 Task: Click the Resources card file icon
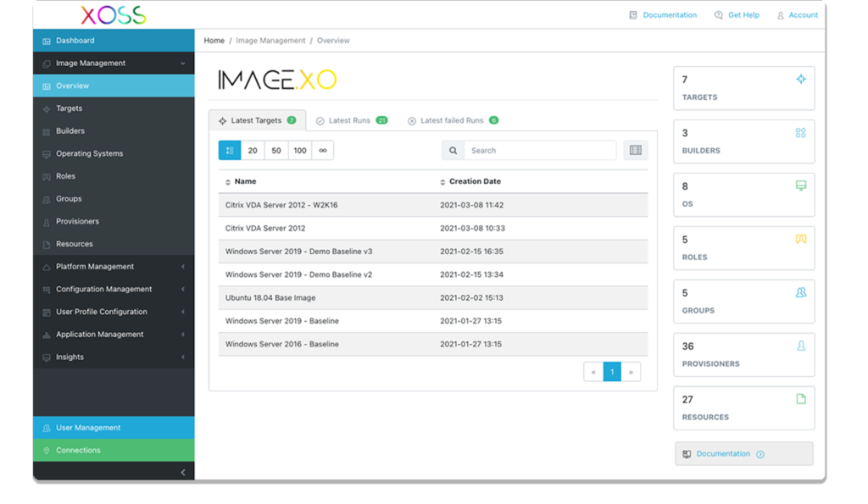tap(801, 399)
